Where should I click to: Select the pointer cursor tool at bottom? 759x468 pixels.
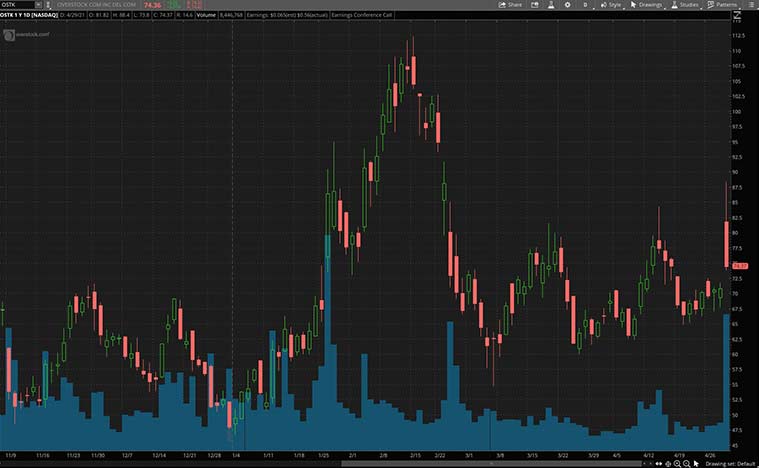click(x=696, y=464)
